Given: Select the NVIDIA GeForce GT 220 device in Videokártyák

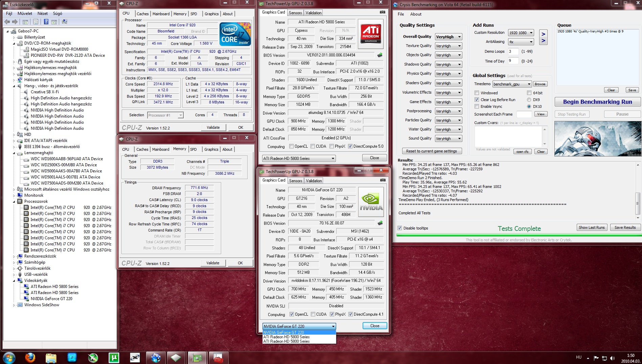Looking at the screenshot, I should [51, 299].
